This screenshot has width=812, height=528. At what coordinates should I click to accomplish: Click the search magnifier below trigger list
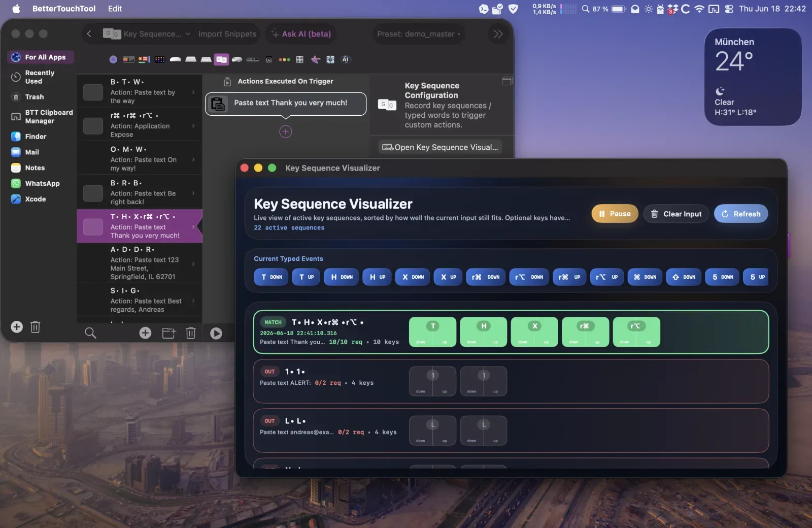tap(90, 333)
